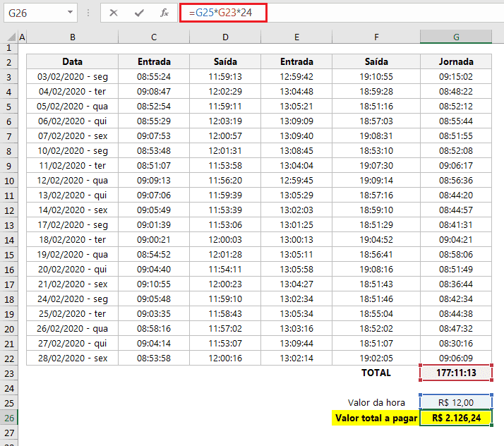Select the exit time 18:51:29
This screenshot has width=504, height=446.
click(376, 225)
